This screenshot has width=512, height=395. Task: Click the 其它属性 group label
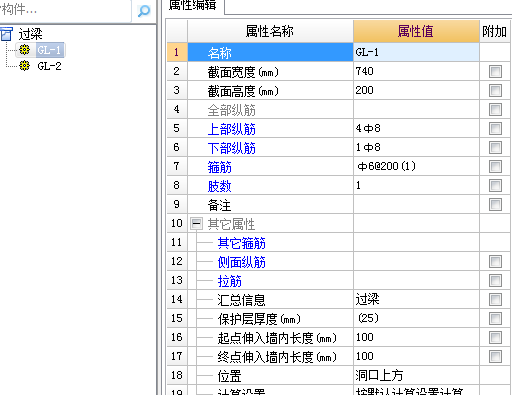(x=232, y=224)
